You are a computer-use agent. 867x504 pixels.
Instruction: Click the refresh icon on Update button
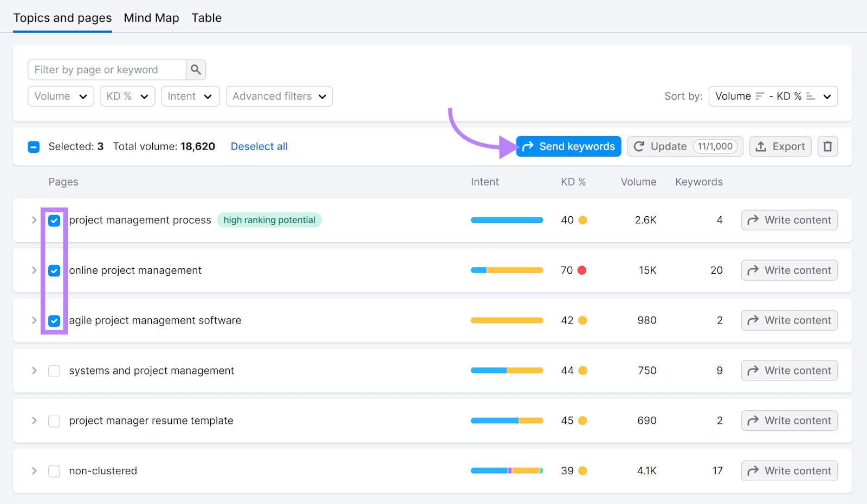click(x=639, y=146)
